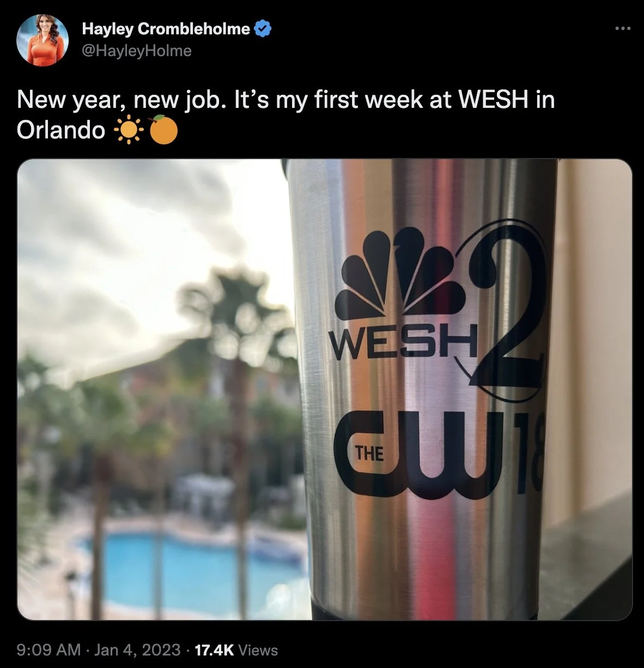Click the 9:09 AM timestamp

tap(49, 649)
